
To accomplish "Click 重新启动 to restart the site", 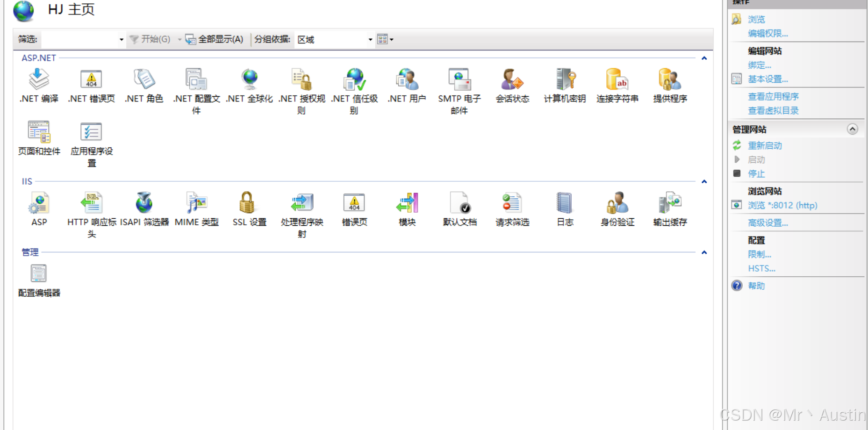I will pos(765,146).
